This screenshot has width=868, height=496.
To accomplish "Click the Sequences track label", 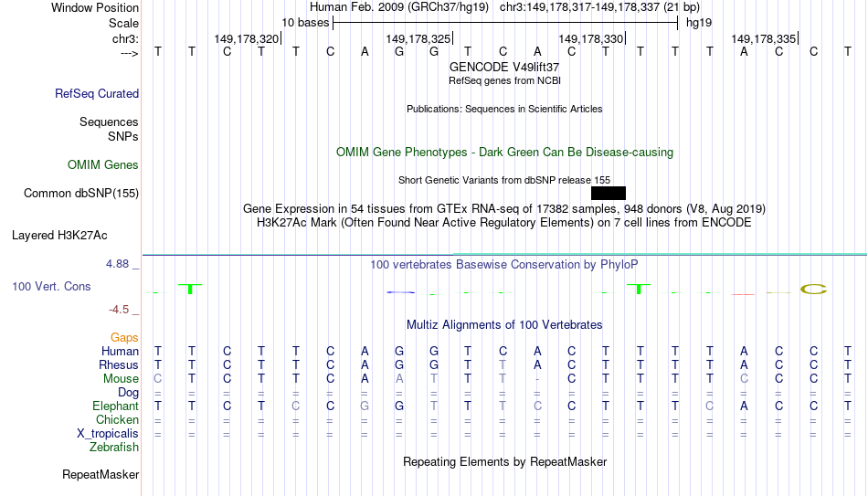I will 109,121.
